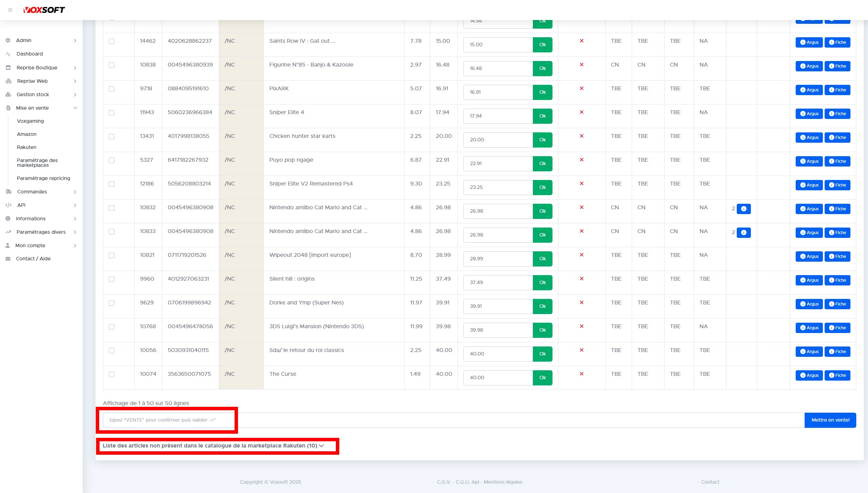Click the red X for Sniper Elite 4

click(x=581, y=112)
